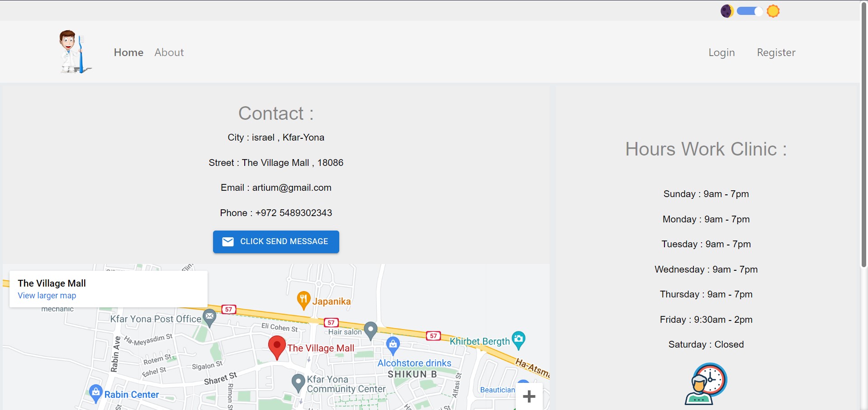Toggle the theme switch
Screen dimensions: 868x410
pyautogui.click(x=749, y=10)
